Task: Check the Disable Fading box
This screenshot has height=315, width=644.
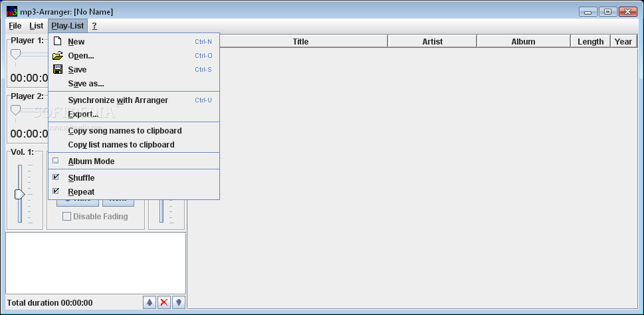Action: pyautogui.click(x=66, y=217)
